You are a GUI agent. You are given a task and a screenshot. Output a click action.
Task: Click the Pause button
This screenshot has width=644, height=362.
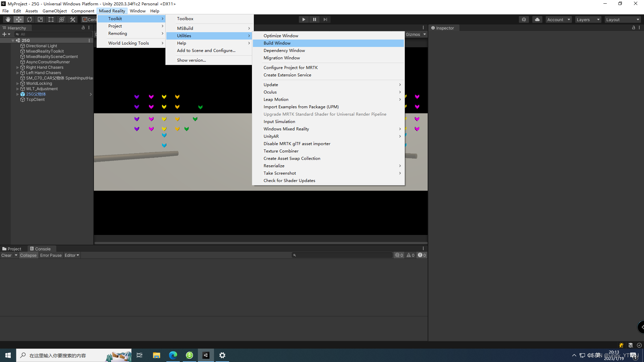click(315, 19)
